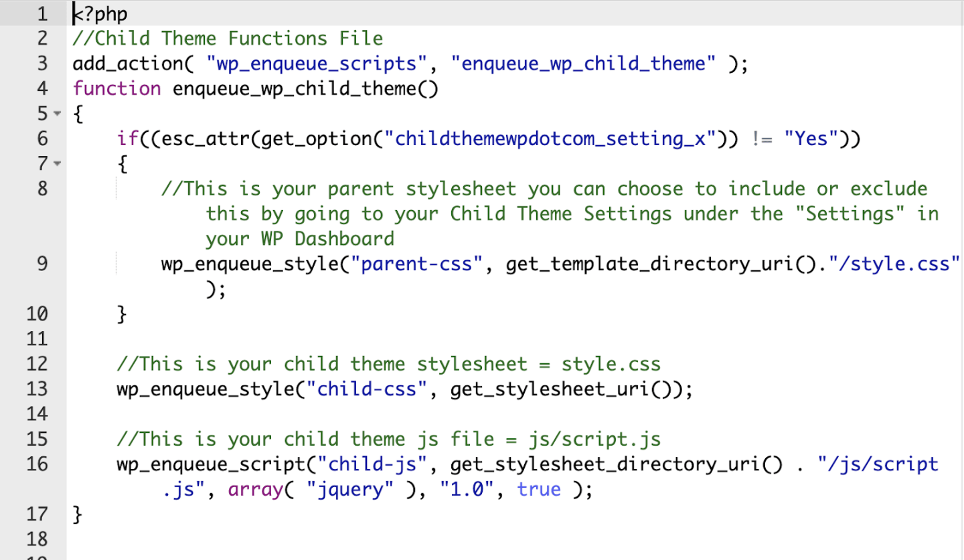Click the Child Theme Functions File comment
The image size is (964, 560).
tap(228, 38)
